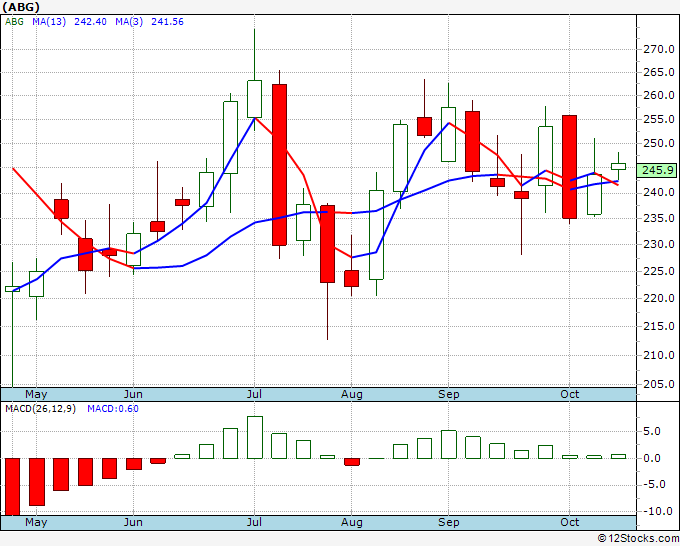680x546 pixels.
Task: Click the 5.0 MACD axis label
Action: [x=652, y=432]
